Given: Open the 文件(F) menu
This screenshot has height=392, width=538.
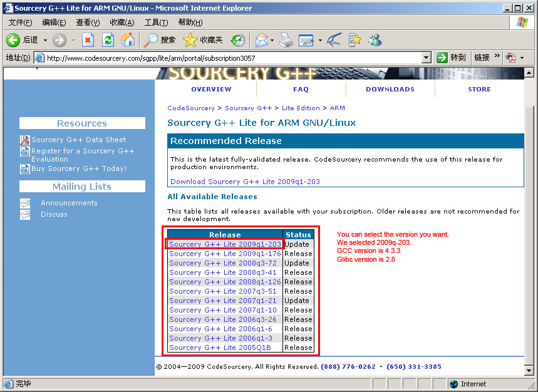Looking at the screenshot, I should tap(20, 23).
